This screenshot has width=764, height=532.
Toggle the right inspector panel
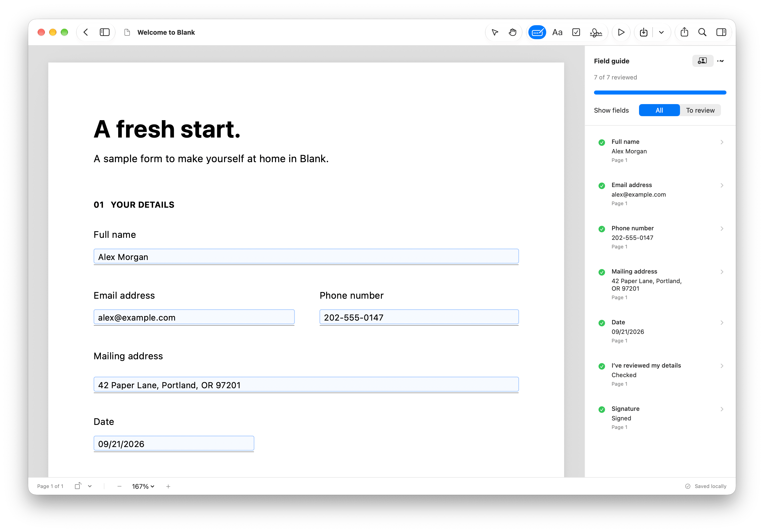[721, 32]
